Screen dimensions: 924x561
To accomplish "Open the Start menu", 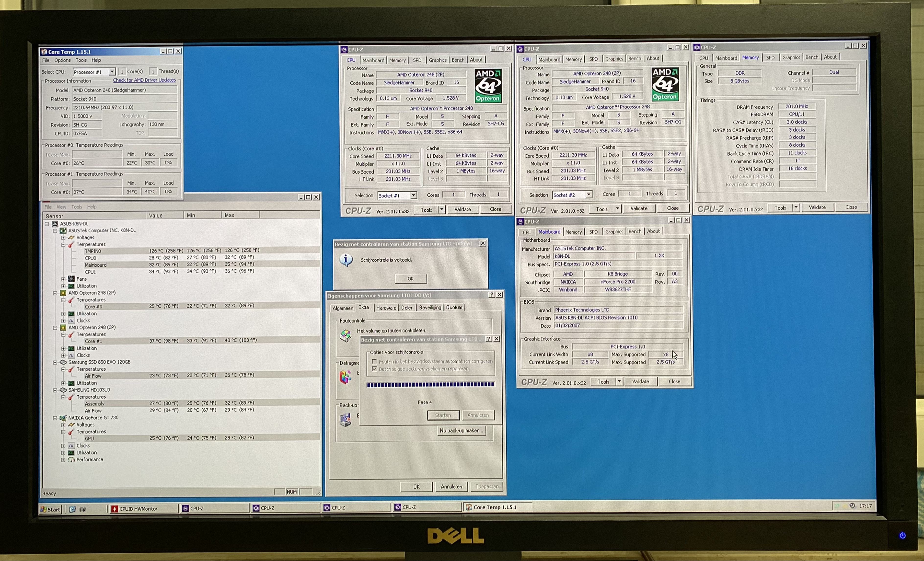I will pyautogui.click(x=51, y=509).
